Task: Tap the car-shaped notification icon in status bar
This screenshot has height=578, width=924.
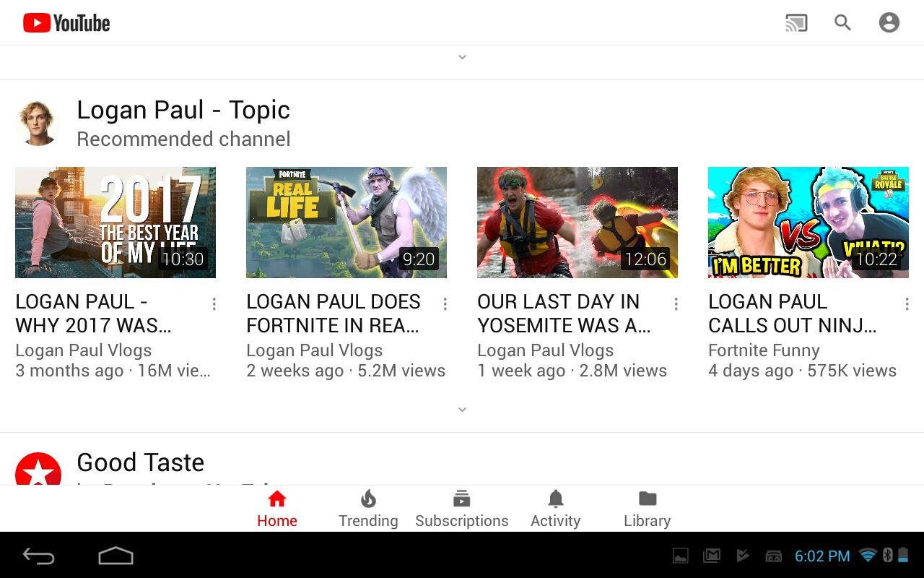Action: coord(774,556)
